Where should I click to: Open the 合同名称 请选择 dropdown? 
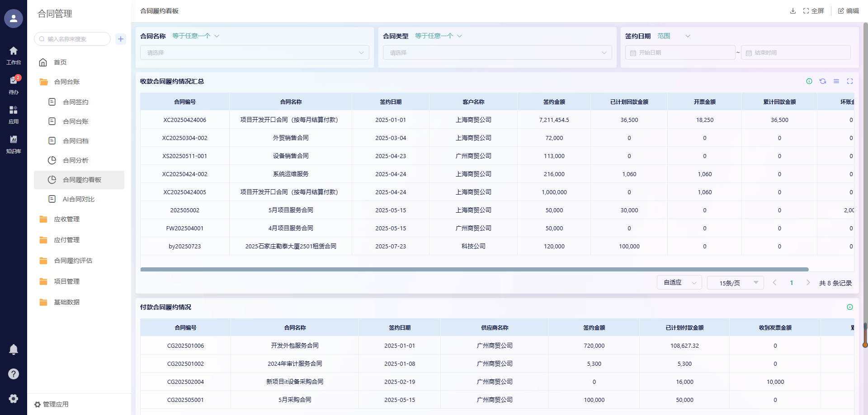pyautogui.click(x=255, y=53)
